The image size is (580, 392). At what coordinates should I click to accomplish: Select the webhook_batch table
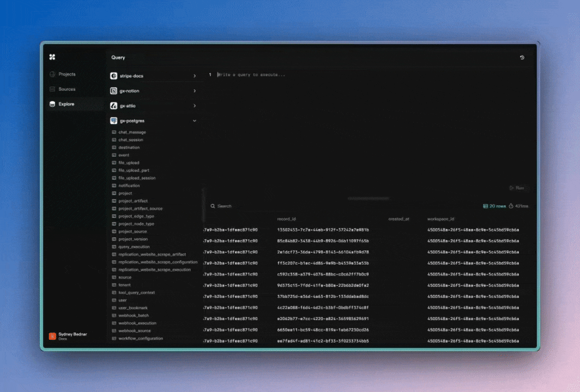click(134, 316)
